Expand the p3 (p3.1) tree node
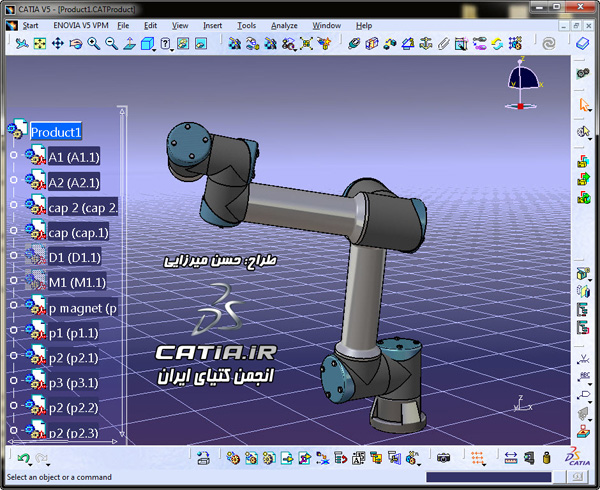The image size is (600, 490). (x=14, y=380)
